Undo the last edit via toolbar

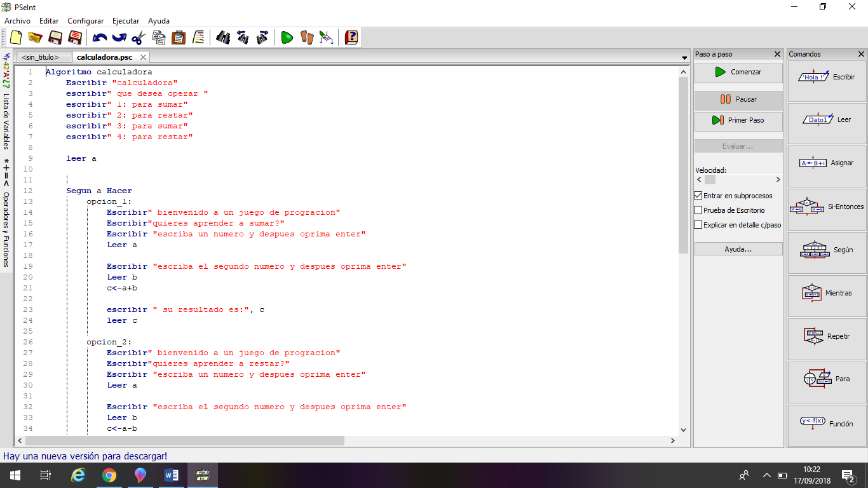click(100, 37)
